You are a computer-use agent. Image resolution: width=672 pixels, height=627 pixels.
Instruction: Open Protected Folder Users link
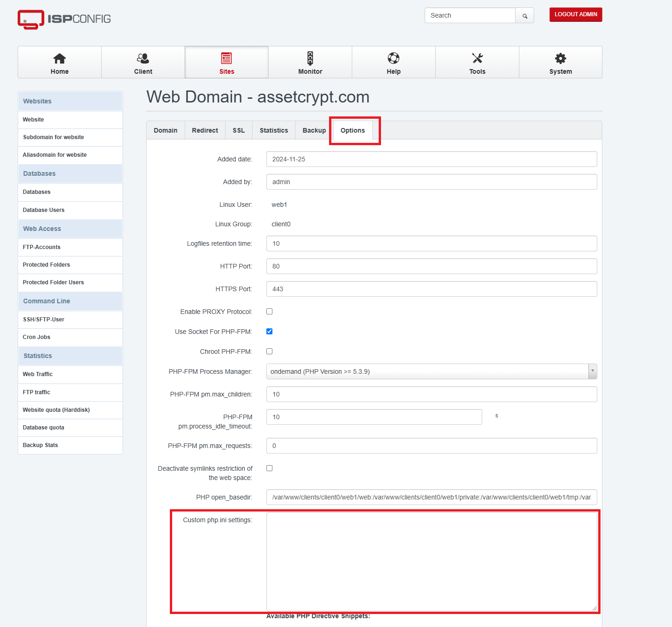coord(70,282)
